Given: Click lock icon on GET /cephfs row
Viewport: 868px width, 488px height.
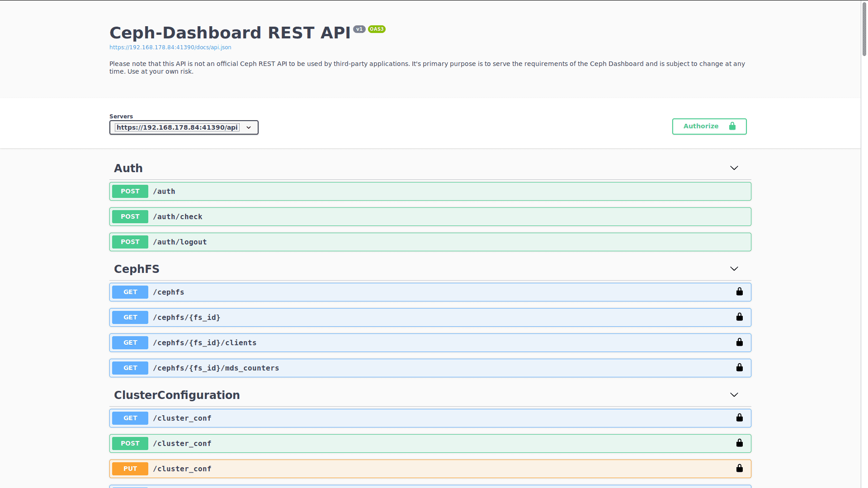Looking at the screenshot, I should [x=739, y=292].
